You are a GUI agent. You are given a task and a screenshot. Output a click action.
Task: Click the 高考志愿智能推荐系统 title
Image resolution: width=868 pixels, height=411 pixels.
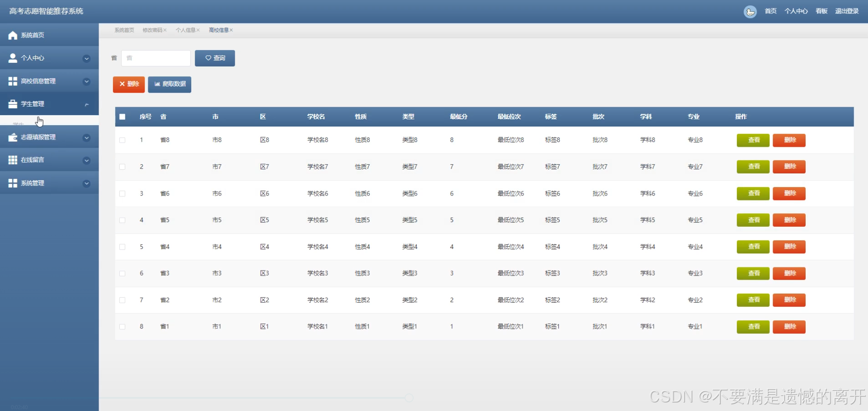(46, 11)
